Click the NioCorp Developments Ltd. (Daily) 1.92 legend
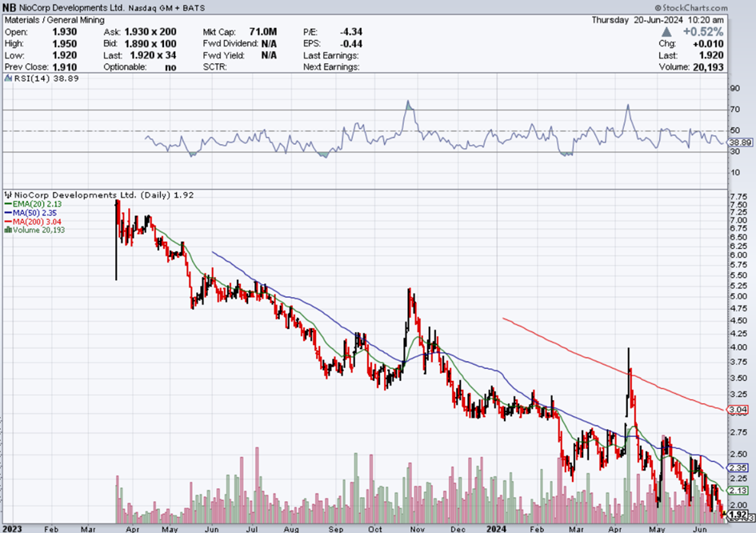The width and height of the screenshot is (756, 533). (104, 194)
